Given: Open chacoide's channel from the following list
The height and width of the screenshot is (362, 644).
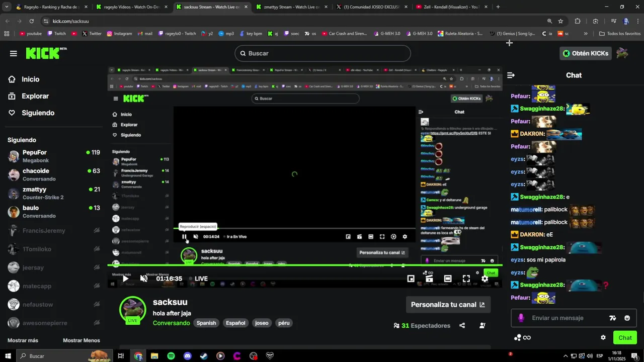Looking at the screenshot, I should tap(54, 174).
